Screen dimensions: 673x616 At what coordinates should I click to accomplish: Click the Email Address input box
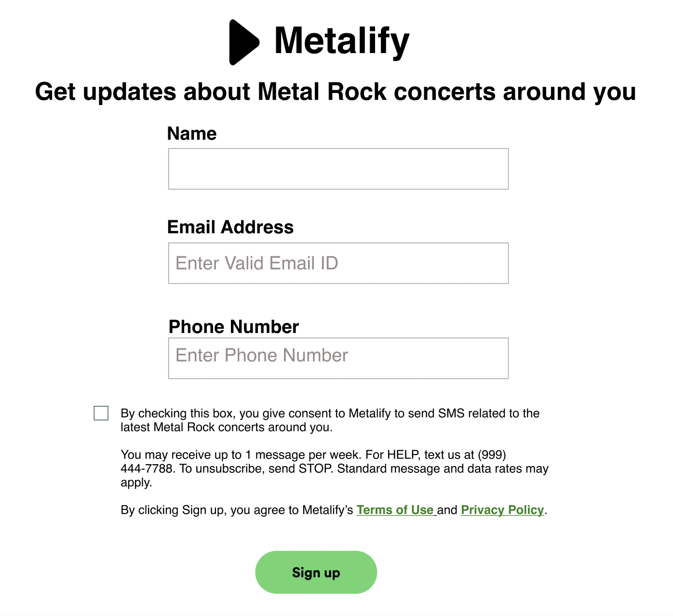tap(338, 263)
